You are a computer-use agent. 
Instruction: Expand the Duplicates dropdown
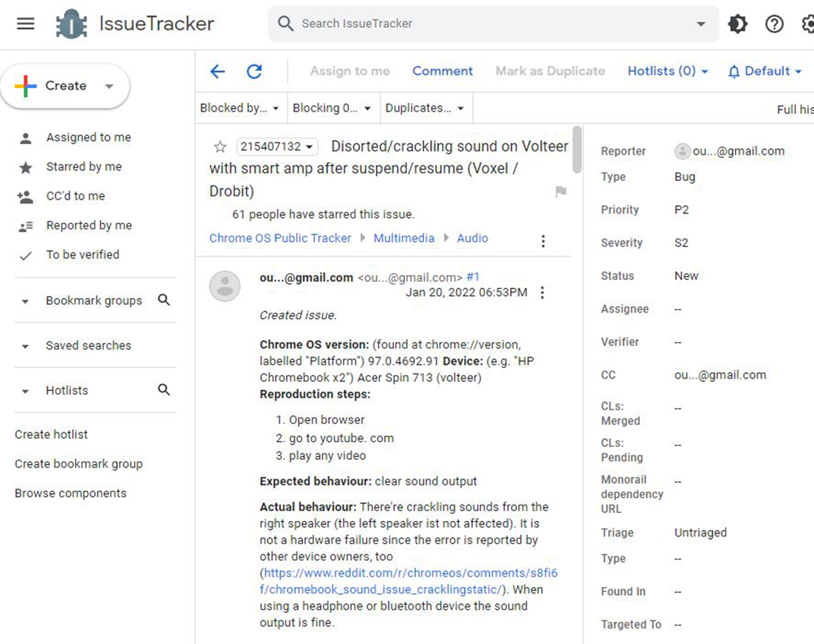click(425, 108)
